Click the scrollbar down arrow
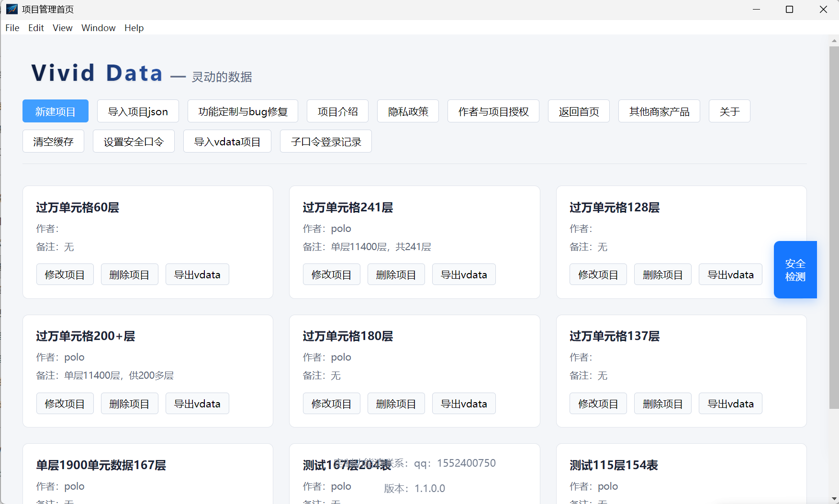839x504 pixels. tap(834, 499)
